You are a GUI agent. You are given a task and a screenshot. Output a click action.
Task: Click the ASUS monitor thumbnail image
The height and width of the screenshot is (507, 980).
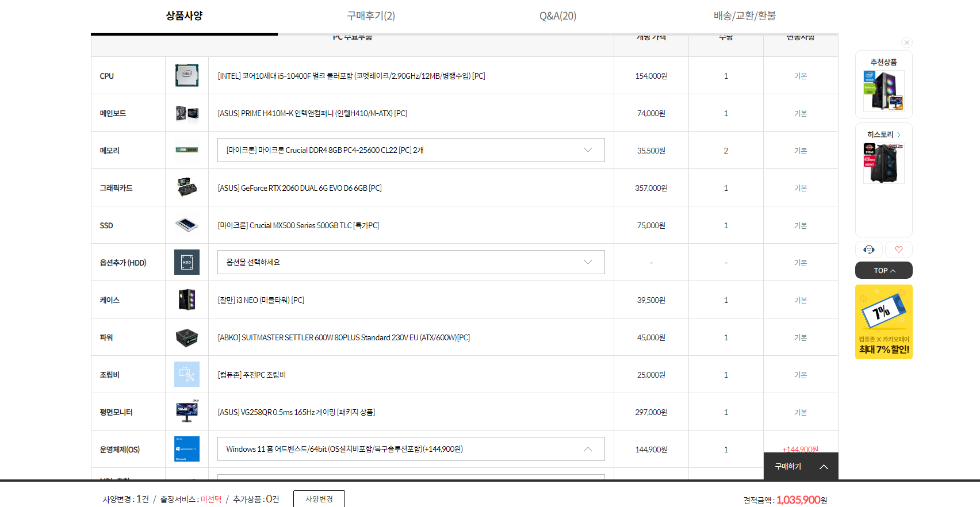187,412
